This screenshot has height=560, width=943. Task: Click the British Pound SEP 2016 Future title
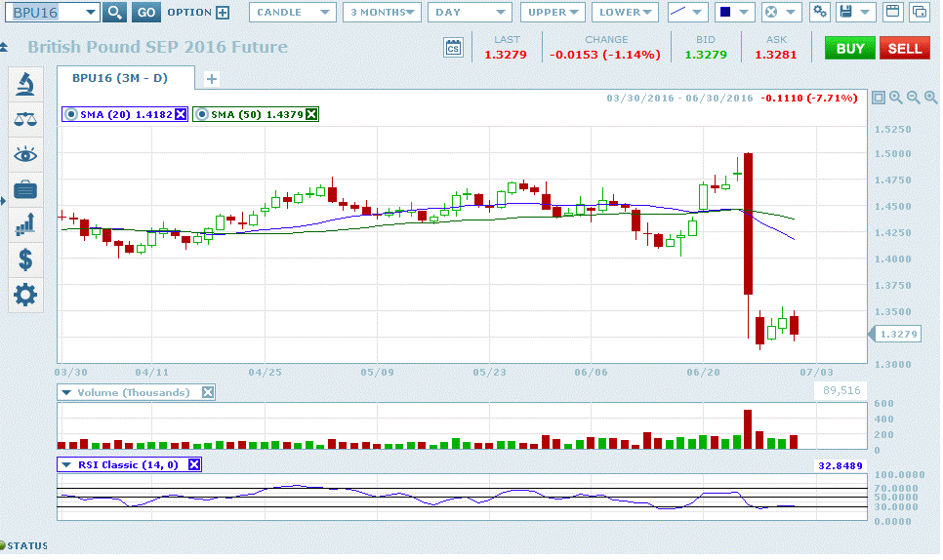[x=157, y=47]
